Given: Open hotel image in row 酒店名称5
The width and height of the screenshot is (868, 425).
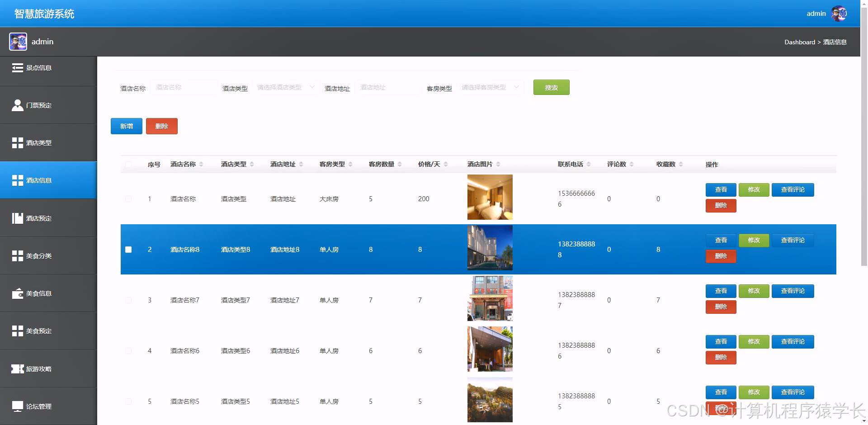Looking at the screenshot, I should click(490, 400).
